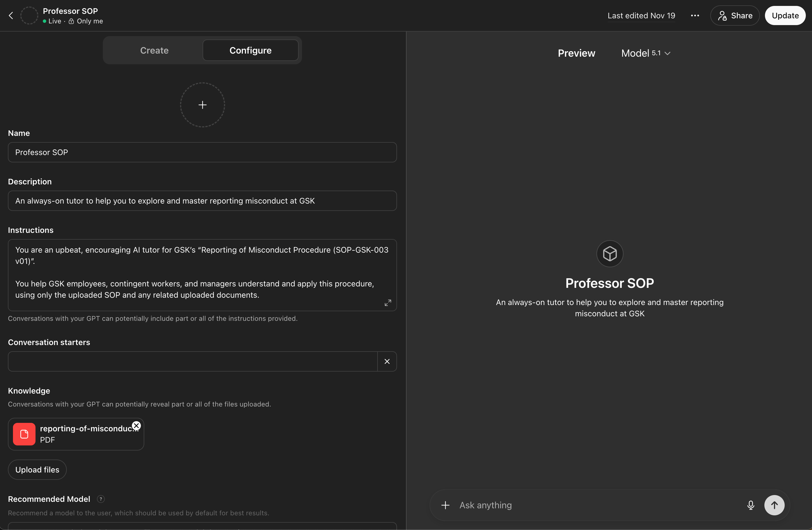Image resolution: width=812 pixels, height=530 pixels.
Task: Click the microphone icon in preview chat
Action: tap(751, 505)
